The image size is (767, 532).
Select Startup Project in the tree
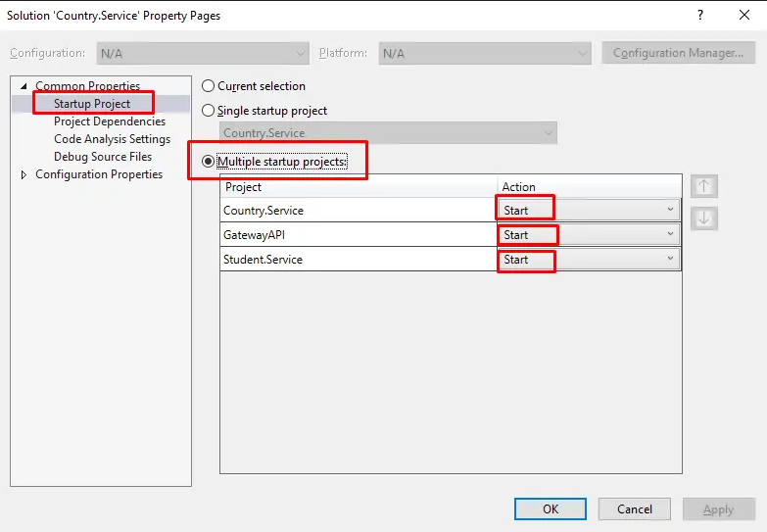92,104
